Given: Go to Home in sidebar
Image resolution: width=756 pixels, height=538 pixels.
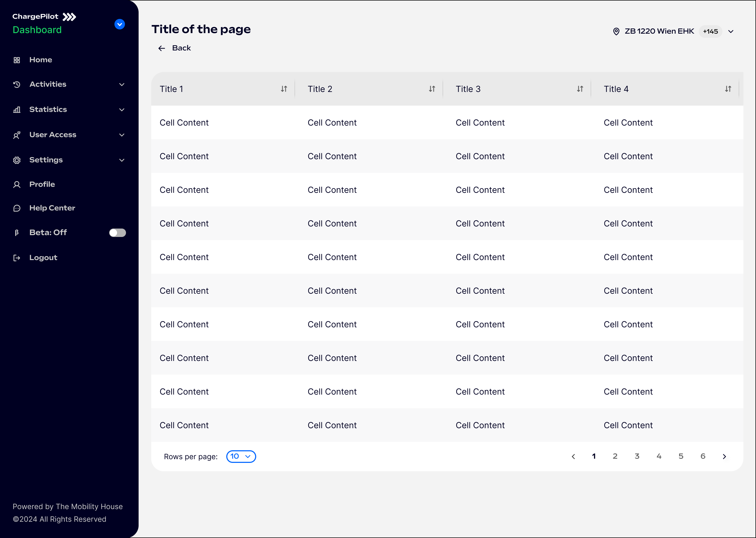Looking at the screenshot, I should click(x=41, y=60).
